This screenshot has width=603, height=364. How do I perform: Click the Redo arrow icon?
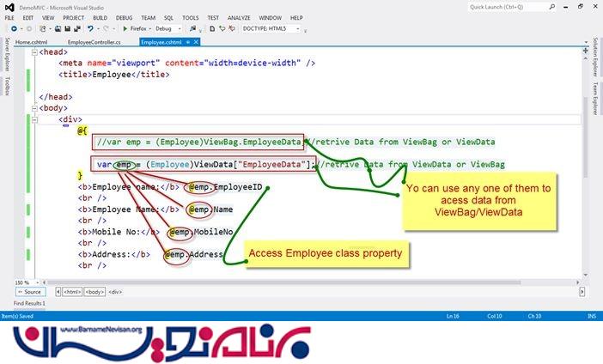coord(106,28)
